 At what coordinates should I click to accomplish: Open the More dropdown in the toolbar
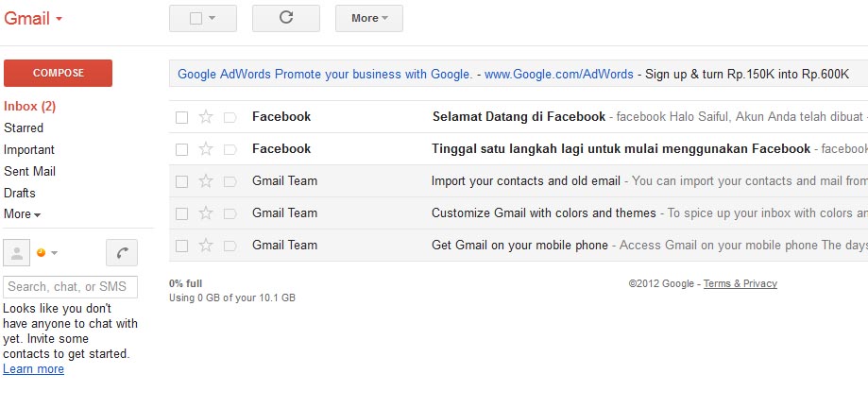point(368,18)
